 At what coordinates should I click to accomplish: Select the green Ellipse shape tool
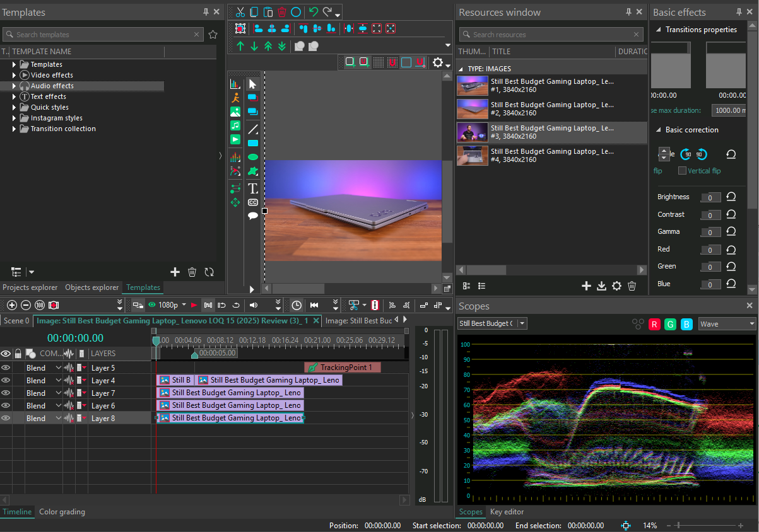pos(253,157)
